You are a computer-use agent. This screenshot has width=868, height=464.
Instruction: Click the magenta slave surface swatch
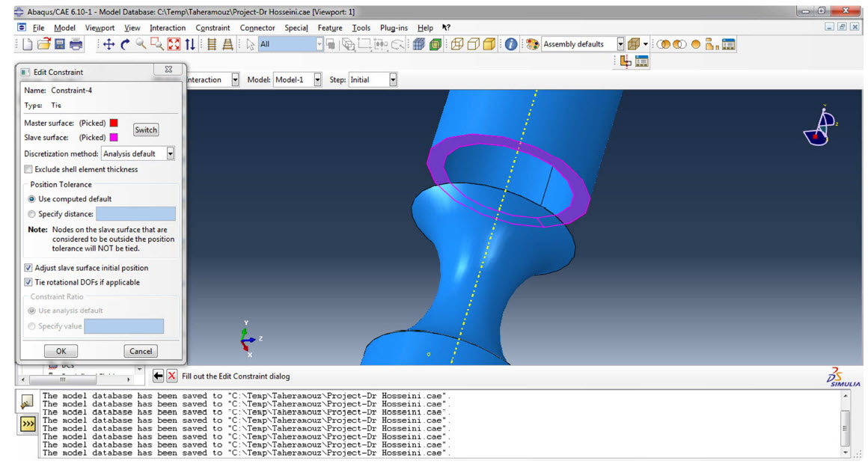point(114,137)
